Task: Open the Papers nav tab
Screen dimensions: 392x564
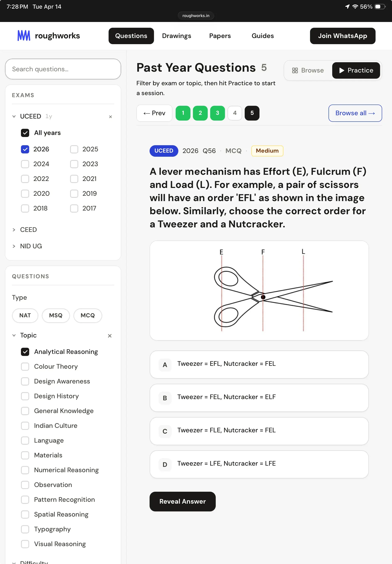Action: [220, 36]
